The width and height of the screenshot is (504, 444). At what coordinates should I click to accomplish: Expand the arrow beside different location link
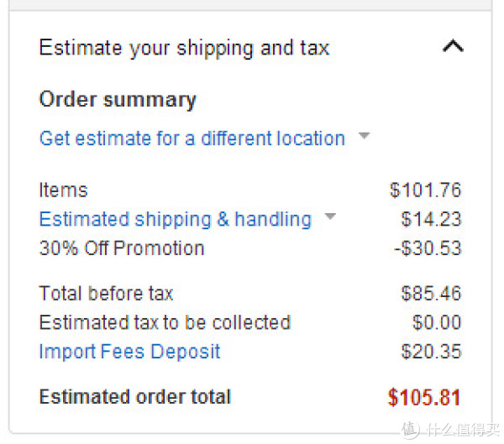(364, 135)
